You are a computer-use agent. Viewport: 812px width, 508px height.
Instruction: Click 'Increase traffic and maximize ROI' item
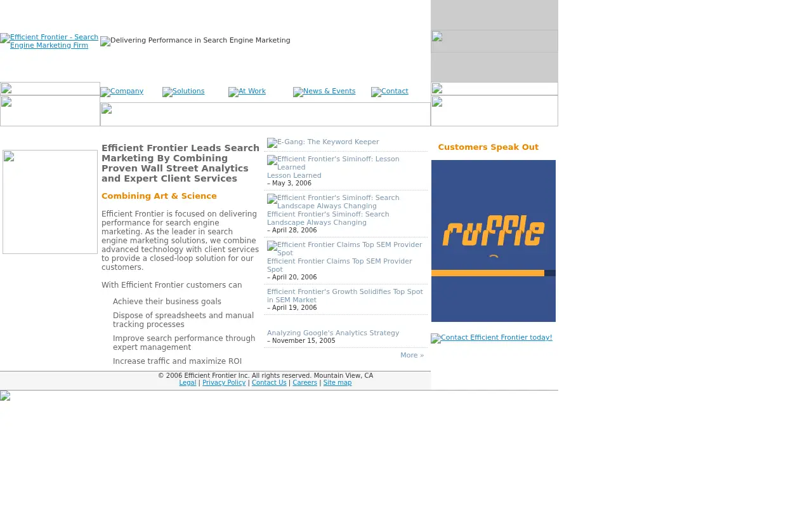[x=177, y=361]
